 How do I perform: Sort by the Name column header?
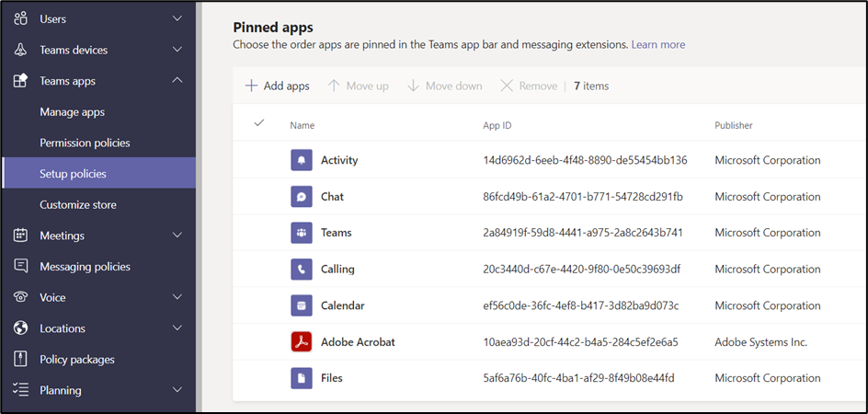point(303,126)
